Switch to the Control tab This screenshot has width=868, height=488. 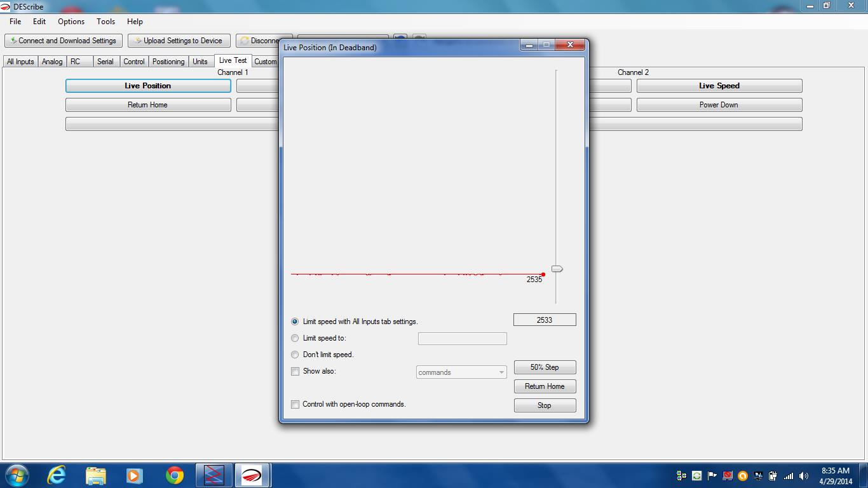134,62
